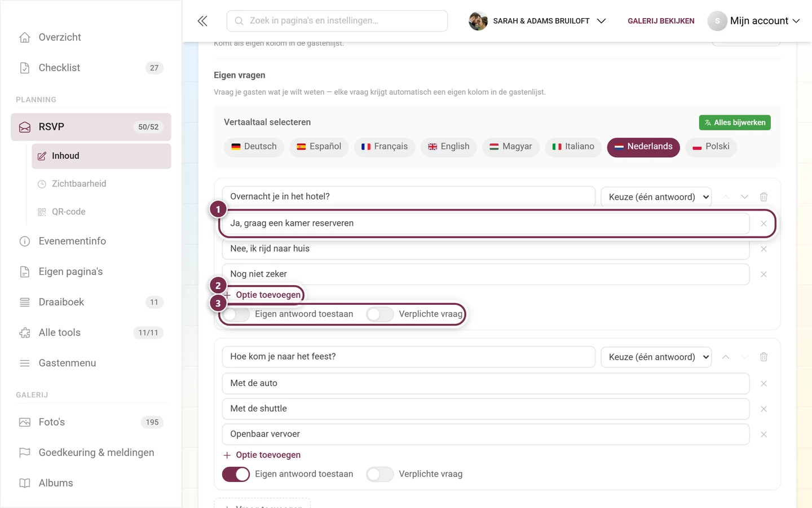Move feest question up with chevron
The width and height of the screenshot is (812, 508).
click(726, 357)
